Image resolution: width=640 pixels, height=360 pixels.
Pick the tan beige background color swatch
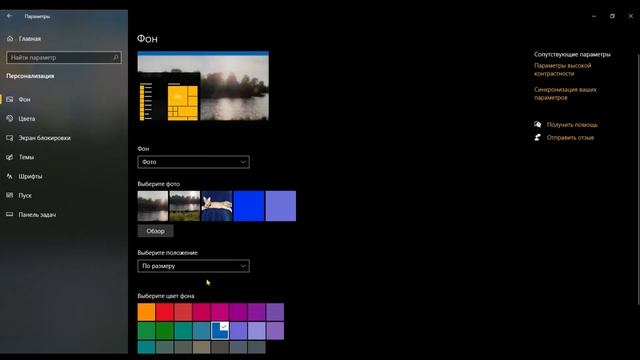click(x=201, y=347)
